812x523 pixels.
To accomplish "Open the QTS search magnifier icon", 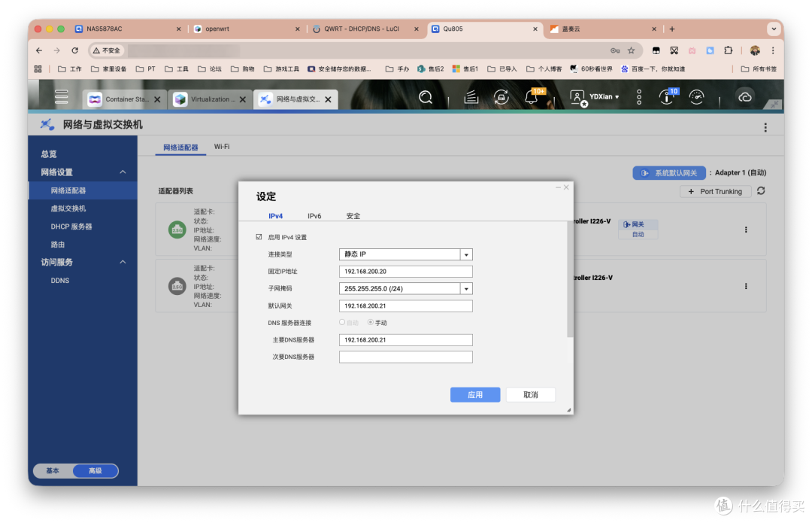I will pos(426,97).
